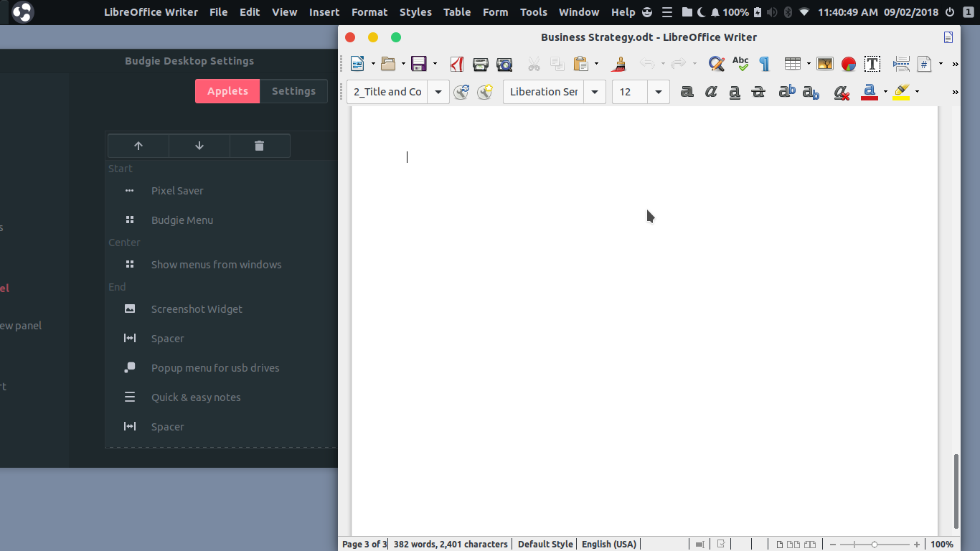Adjust the zoom slider in the status bar
The height and width of the screenshot is (551, 980).
click(x=873, y=544)
